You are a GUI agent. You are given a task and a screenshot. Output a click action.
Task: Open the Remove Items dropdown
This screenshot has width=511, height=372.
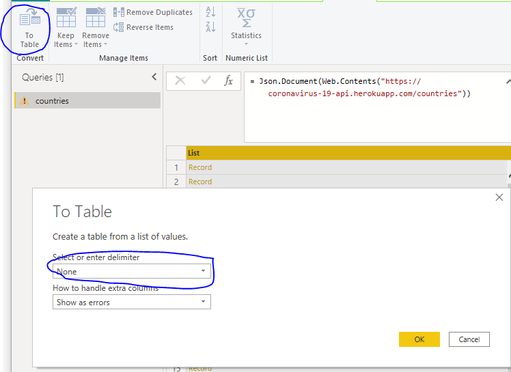tap(95, 28)
